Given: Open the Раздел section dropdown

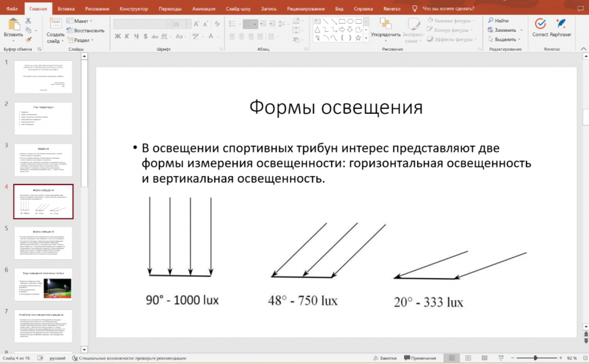Looking at the screenshot, I should point(80,40).
